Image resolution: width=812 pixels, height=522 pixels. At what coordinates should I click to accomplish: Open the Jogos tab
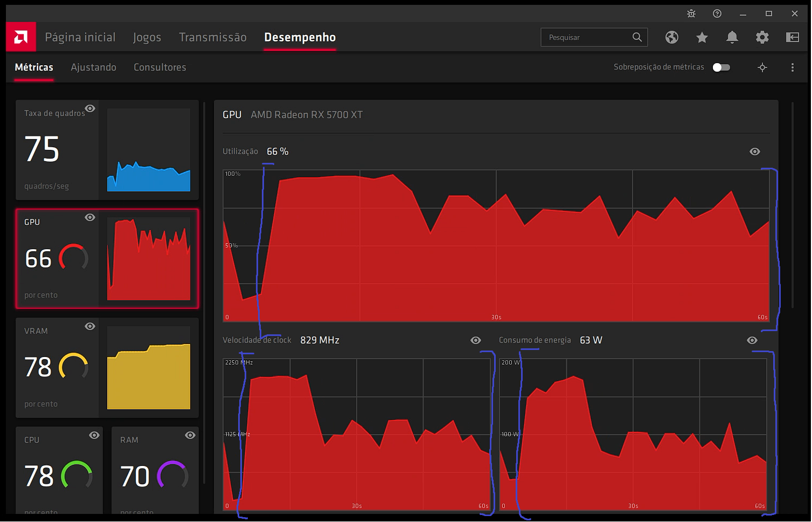tap(147, 37)
